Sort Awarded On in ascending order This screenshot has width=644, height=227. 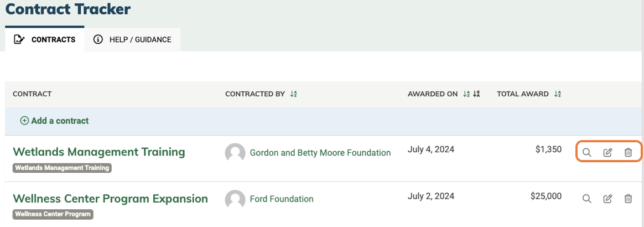(x=466, y=94)
